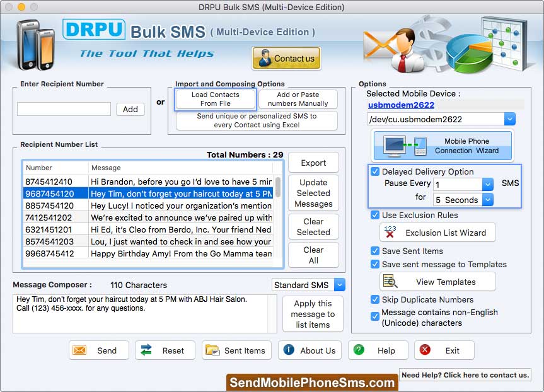The height and width of the screenshot is (392, 544).
Task: Select row with number 6321451201
Action: [148, 229]
